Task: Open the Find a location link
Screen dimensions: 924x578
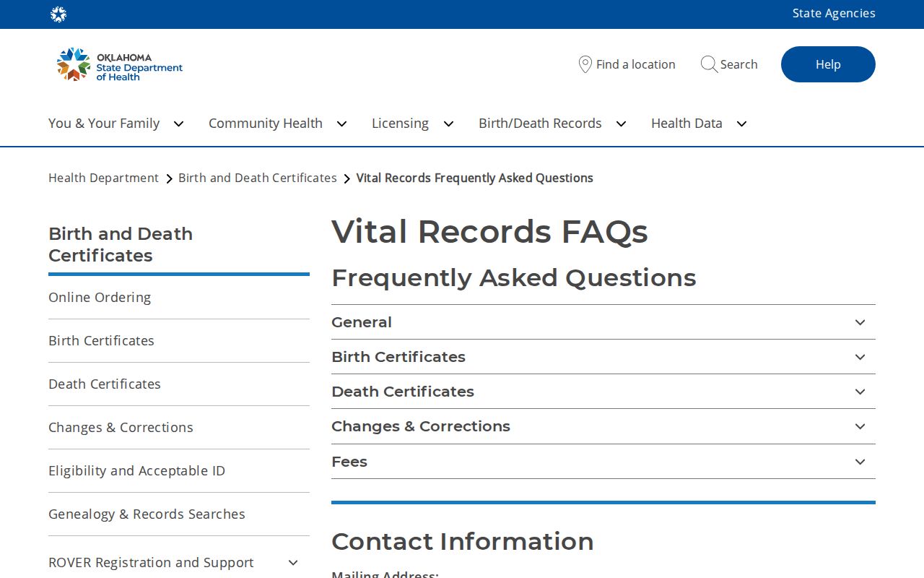Action: click(627, 64)
